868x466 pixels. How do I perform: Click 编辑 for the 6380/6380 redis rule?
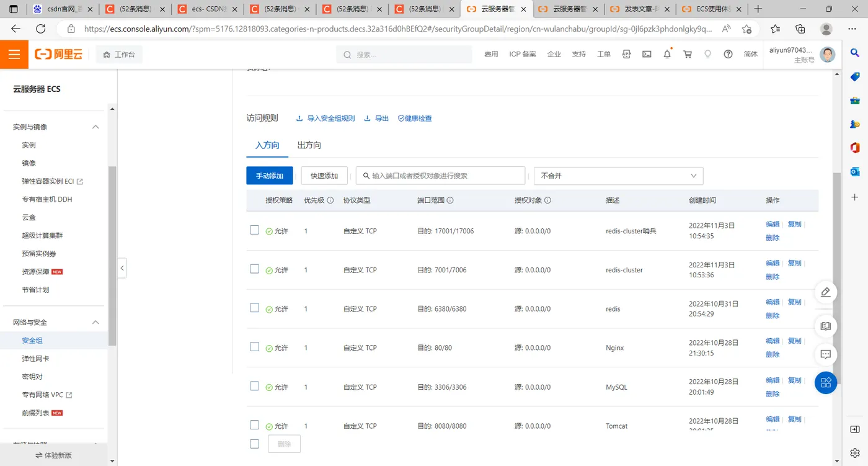click(773, 302)
